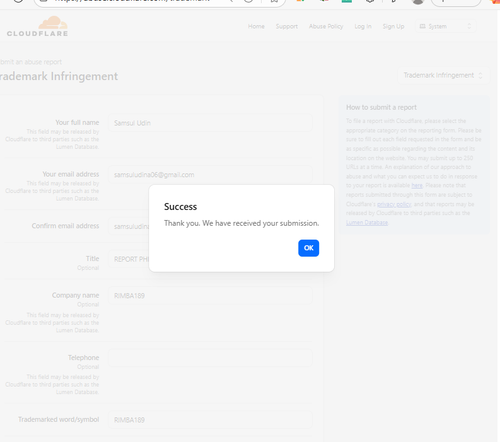Click the Log In link
Image resolution: width=500 pixels, height=442 pixels.
tap(363, 26)
